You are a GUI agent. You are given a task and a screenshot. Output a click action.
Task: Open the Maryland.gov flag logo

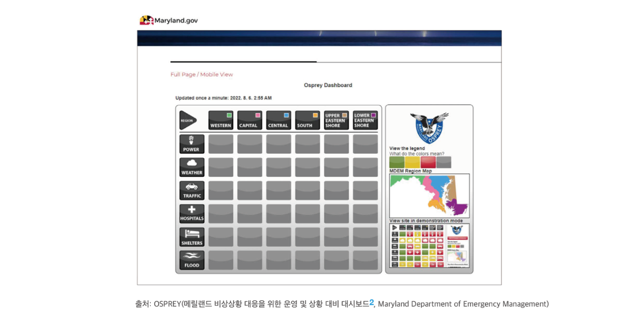coord(146,20)
